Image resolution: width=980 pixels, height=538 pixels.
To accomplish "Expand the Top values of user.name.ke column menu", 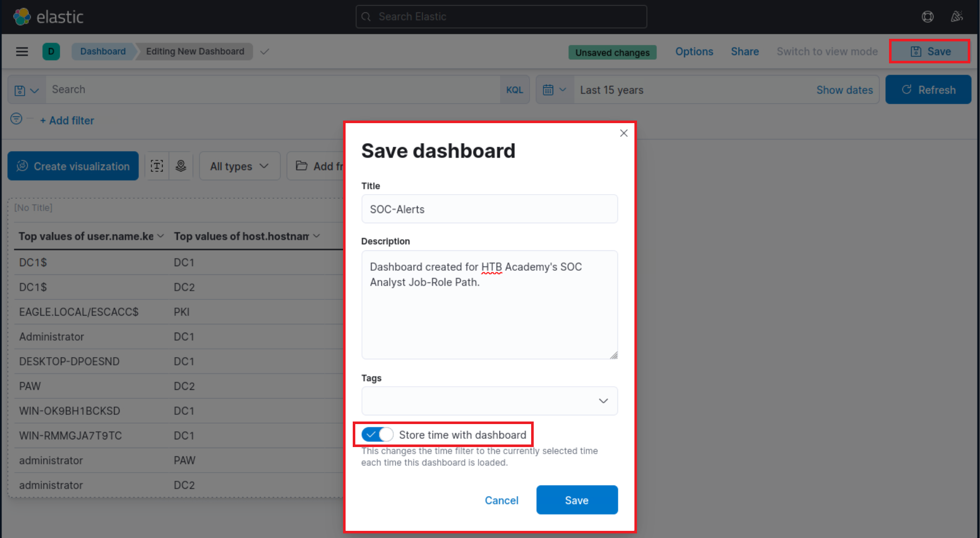I will point(162,236).
